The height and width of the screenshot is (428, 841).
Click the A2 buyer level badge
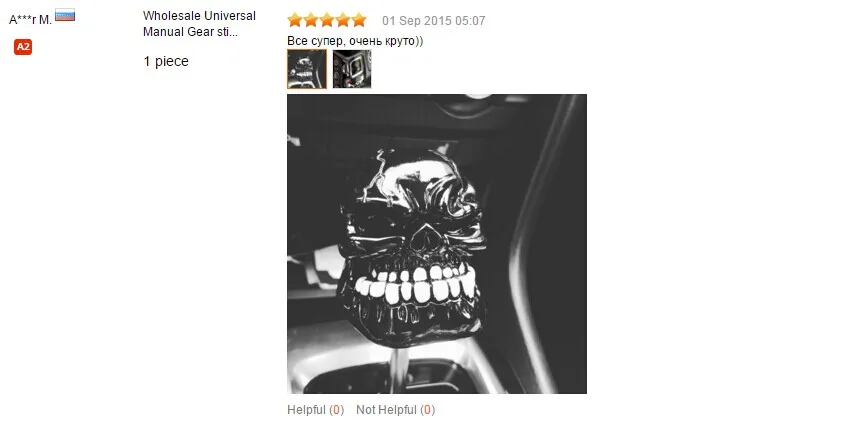23,47
